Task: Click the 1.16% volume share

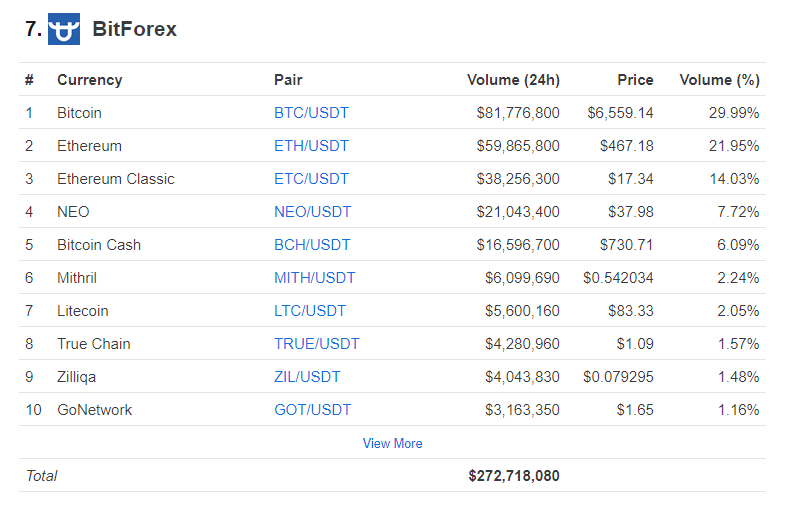Action: pyautogui.click(x=739, y=410)
